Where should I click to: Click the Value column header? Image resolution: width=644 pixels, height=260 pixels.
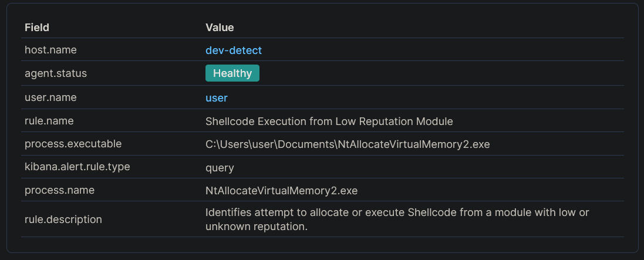pos(220,28)
